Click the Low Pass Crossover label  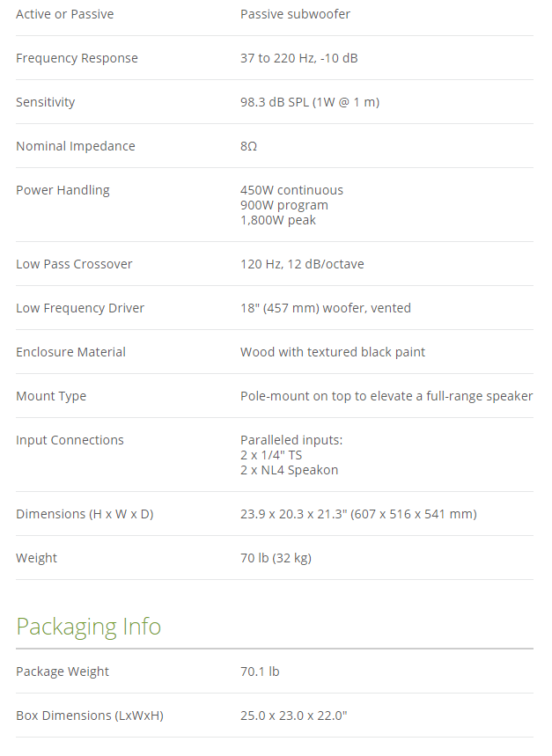pyautogui.click(x=74, y=264)
